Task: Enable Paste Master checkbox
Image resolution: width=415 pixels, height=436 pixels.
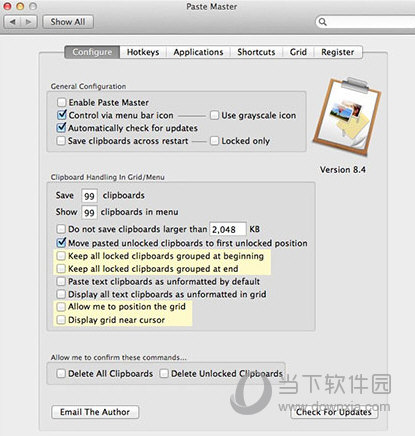Action: coord(61,102)
